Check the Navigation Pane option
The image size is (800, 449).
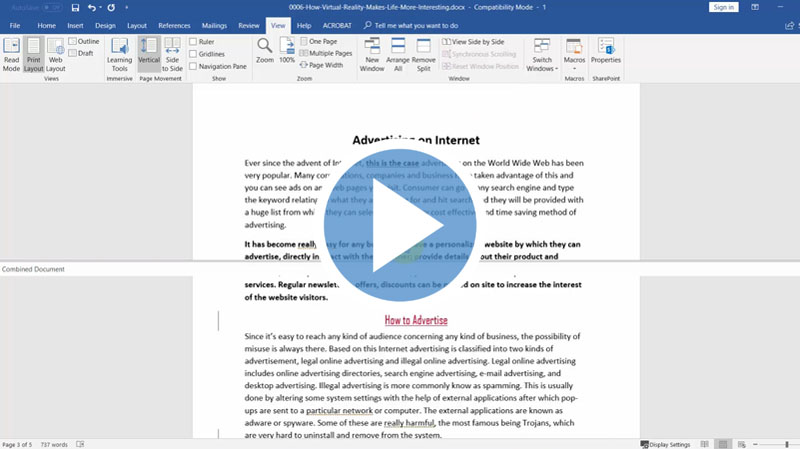click(193, 66)
